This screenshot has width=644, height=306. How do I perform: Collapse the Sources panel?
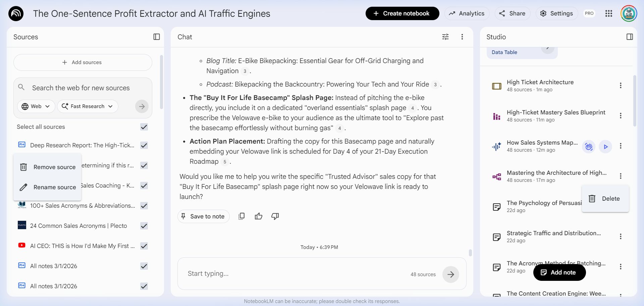(x=156, y=37)
